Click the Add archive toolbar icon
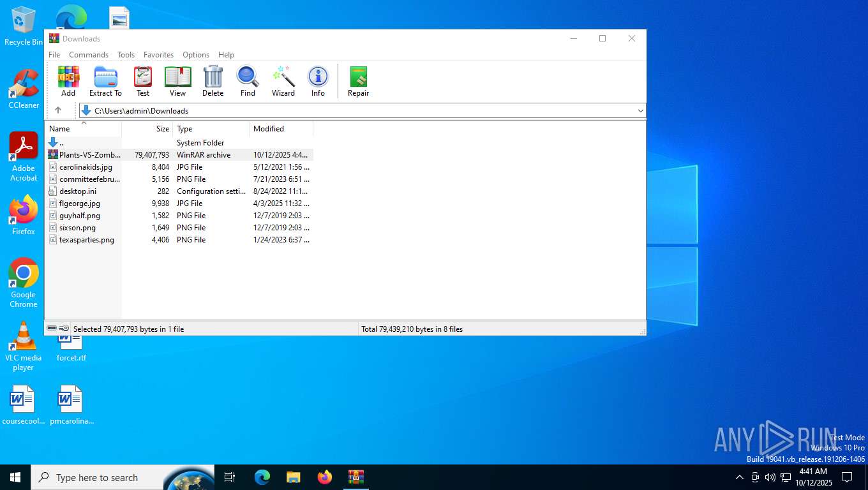This screenshot has height=490, width=868. [x=68, y=81]
